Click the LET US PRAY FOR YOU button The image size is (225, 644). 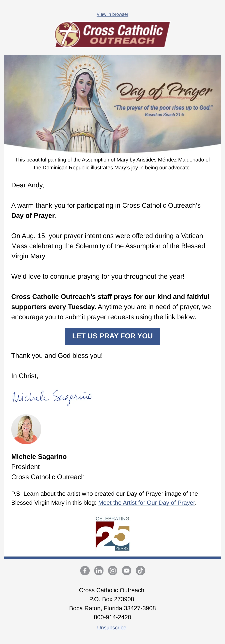(112, 336)
